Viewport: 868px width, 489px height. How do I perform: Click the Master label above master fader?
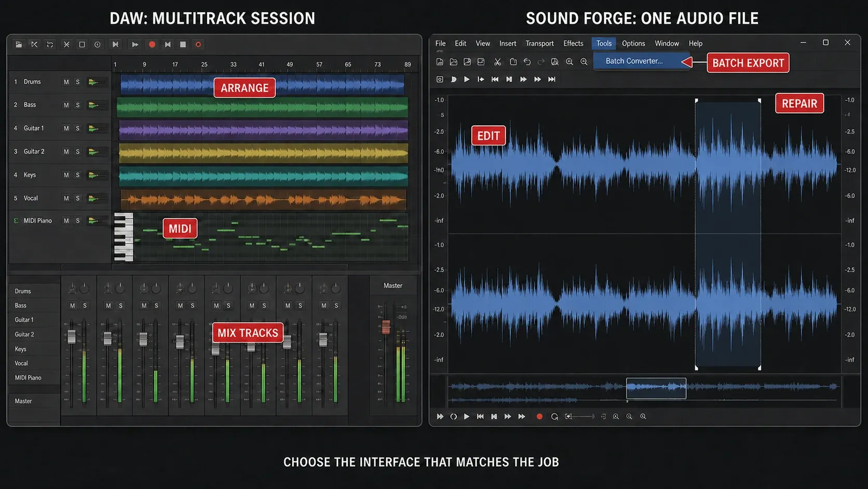tap(393, 286)
